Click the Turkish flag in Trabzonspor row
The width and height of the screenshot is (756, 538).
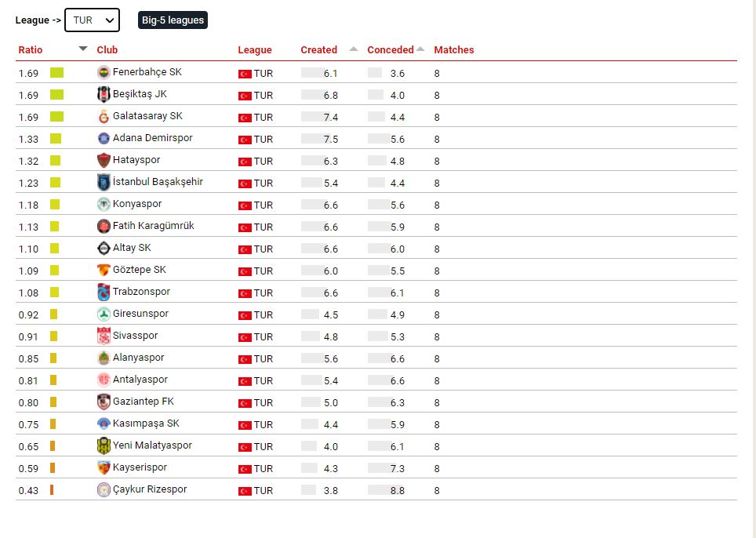point(245,293)
